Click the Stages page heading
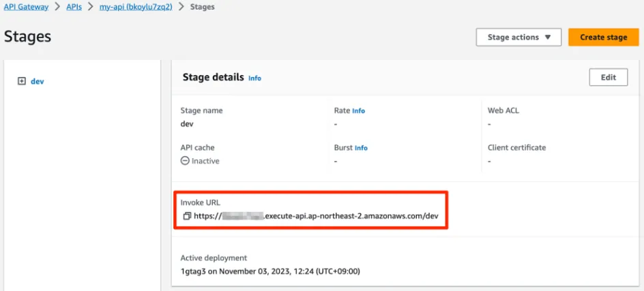Viewport: 644px width, 291px height. (x=27, y=37)
